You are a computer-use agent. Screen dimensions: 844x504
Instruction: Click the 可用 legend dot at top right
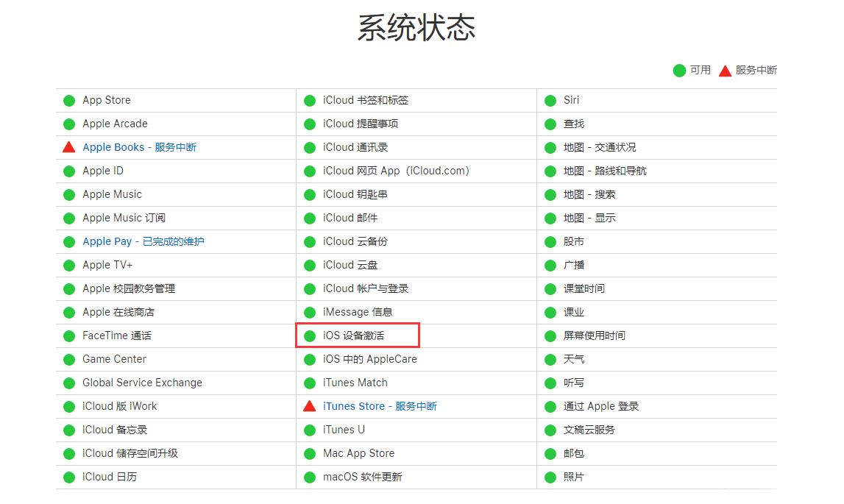coord(679,71)
